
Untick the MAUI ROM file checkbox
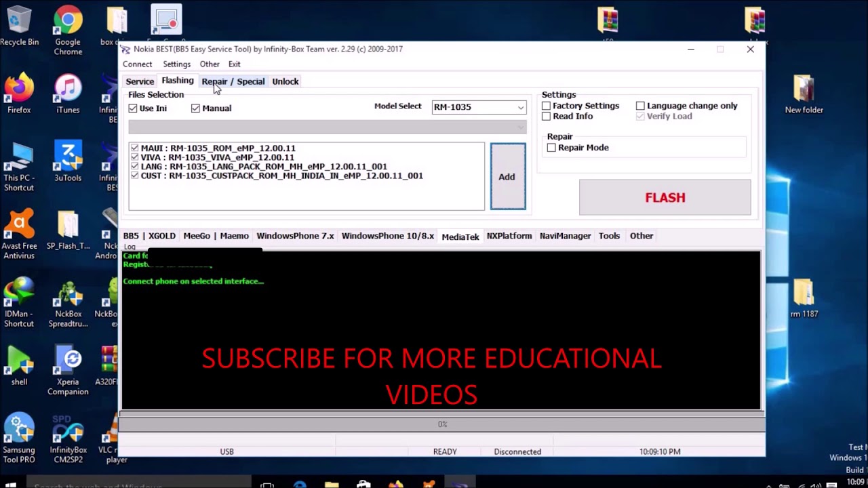[134, 148]
